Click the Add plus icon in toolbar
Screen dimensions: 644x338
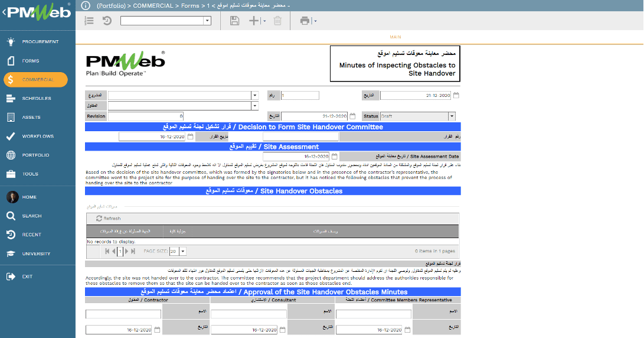click(x=254, y=21)
